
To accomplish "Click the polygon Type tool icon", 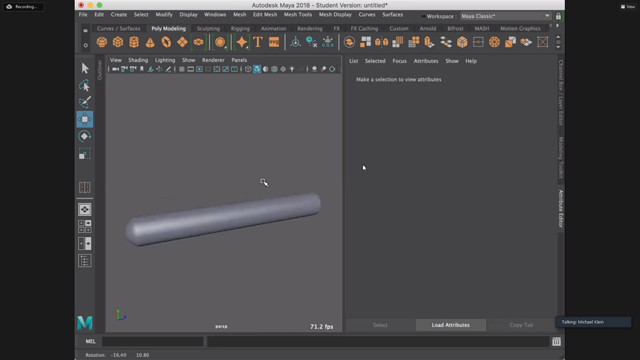I will (x=258, y=42).
